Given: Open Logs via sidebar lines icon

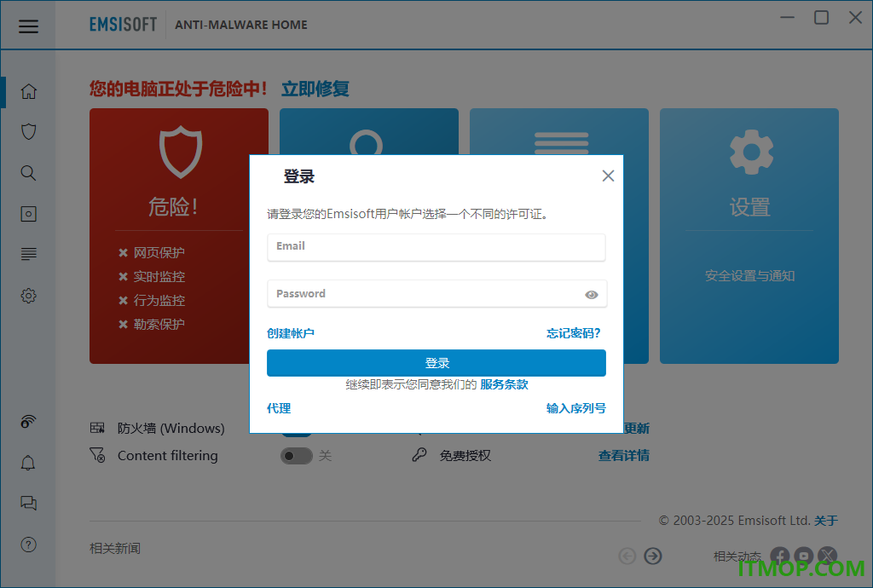Looking at the screenshot, I should 28,254.
